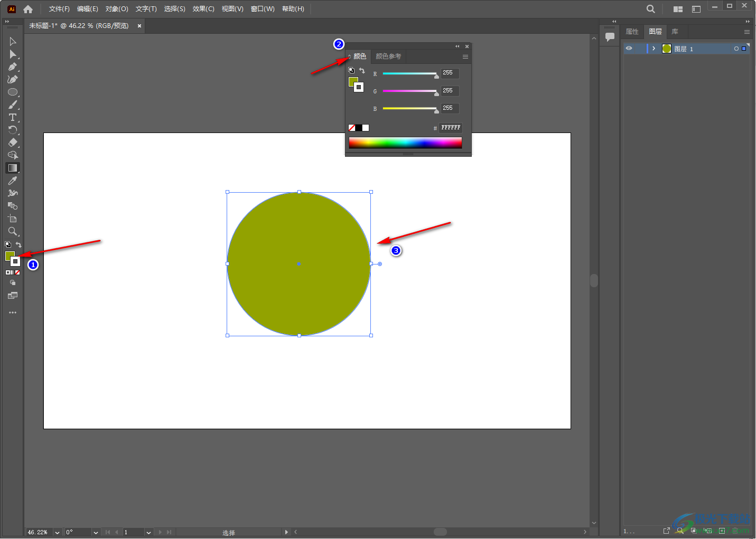Toggle the lock column of 图层 1
The height and width of the screenshot is (539, 756).
pyautogui.click(x=640, y=49)
